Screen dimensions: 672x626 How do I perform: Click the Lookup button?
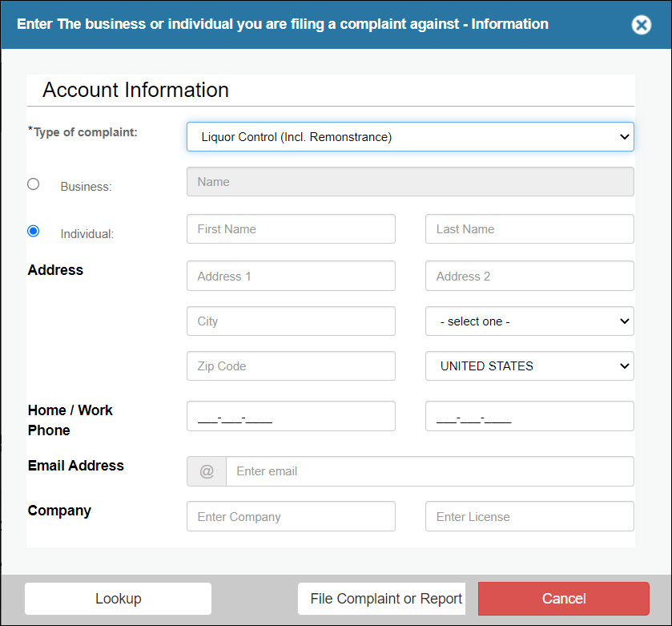[118, 599]
